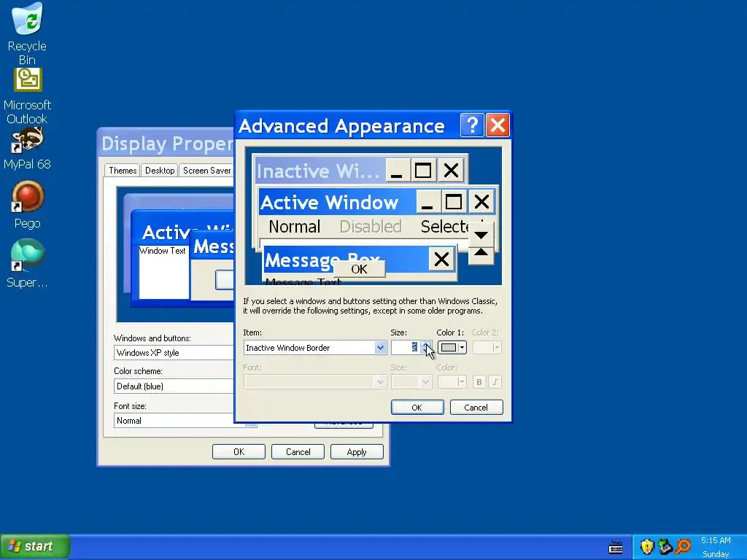Increase the item Size with spinner
Image resolution: width=747 pixels, height=560 pixels.
pos(426,344)
